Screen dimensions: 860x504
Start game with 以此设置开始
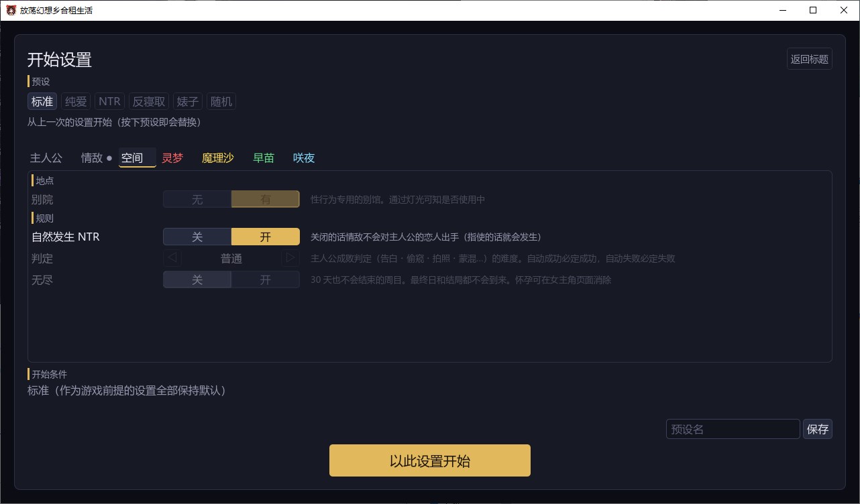(430, 460)
